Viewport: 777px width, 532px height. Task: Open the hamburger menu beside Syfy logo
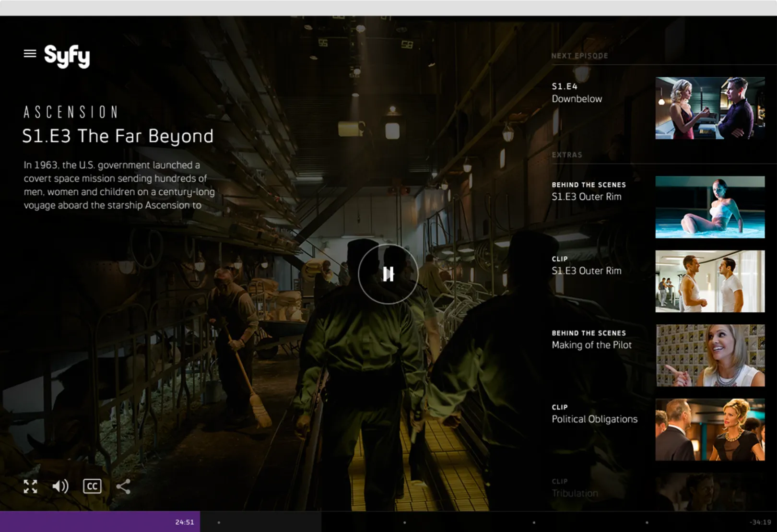[x=30, y=54]
